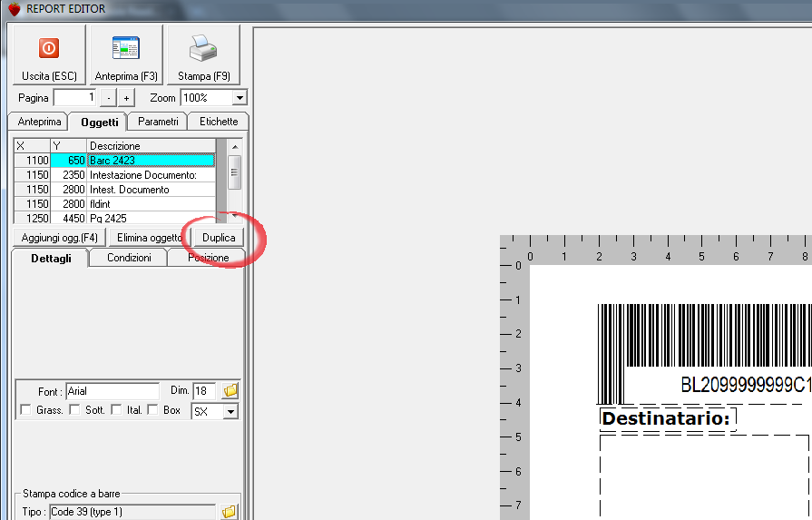Select the dashed box below Destinatario:
The height and width of the screenshot is (520, 812).
point(704,476)
